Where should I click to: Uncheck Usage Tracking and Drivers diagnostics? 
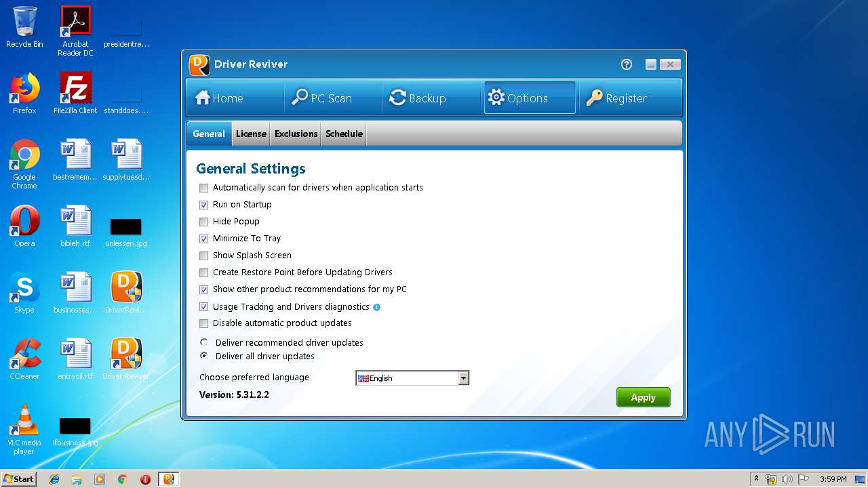coord(204,306)
